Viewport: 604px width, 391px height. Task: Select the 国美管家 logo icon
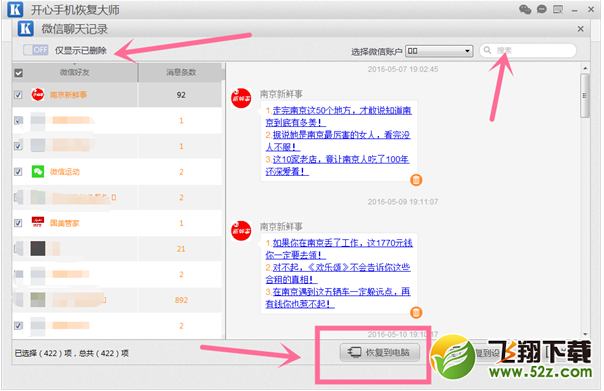(x=38, y=222)
